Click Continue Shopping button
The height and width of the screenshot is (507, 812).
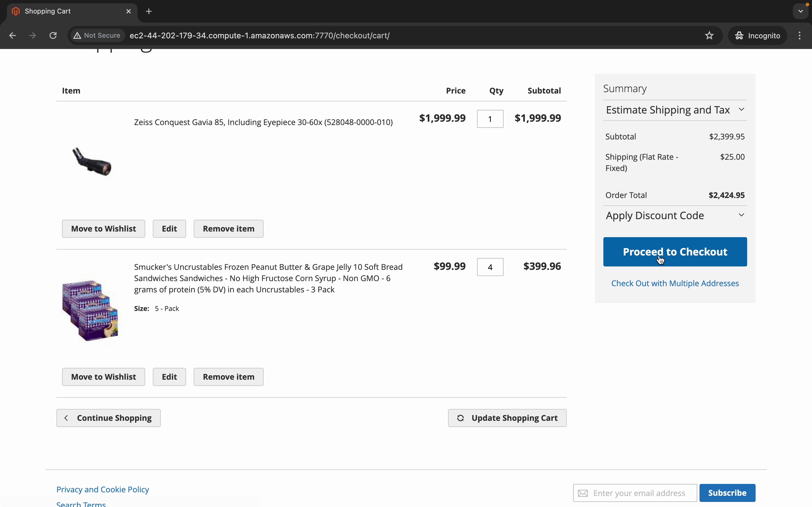[x=108, y=418]
